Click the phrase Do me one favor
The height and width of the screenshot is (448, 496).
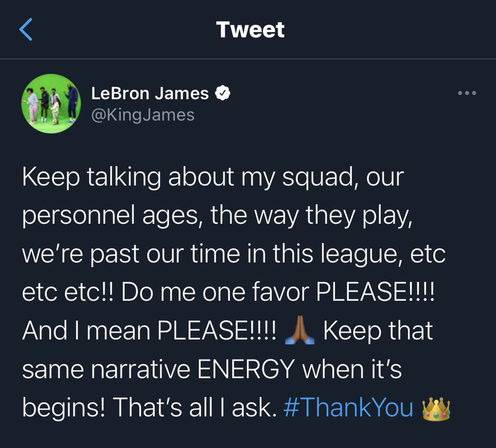click(x=206, y=293)
